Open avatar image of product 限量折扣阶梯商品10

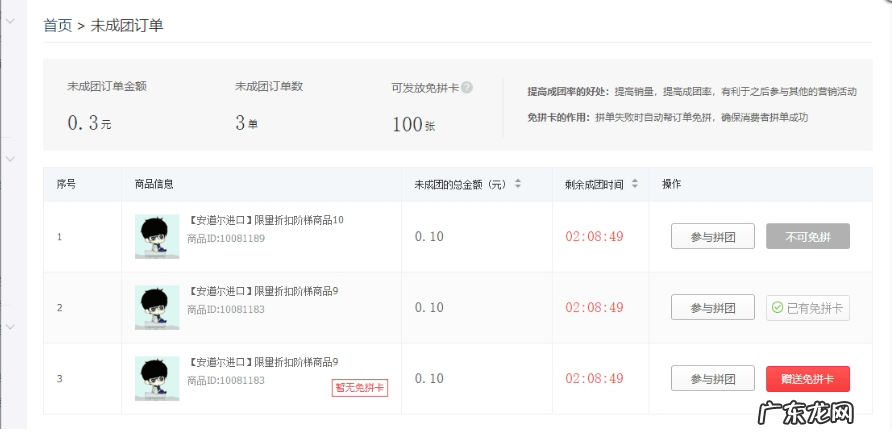pos(157,237)
